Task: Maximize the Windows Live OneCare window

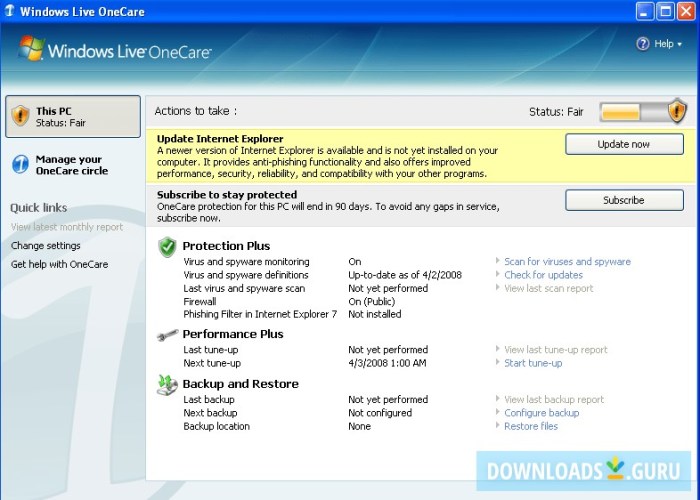Action: (665, 11)
